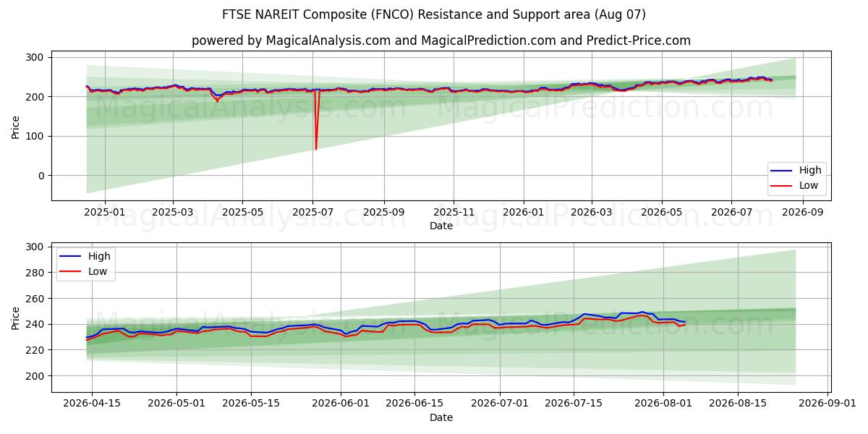Click 'Low' in the bottom chart legend
Viewport: 868px width, 434px height.
point(98,271)
